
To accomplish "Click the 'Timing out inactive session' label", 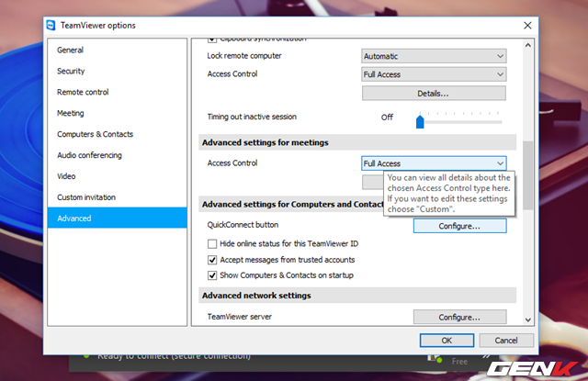I will [252, 117].
